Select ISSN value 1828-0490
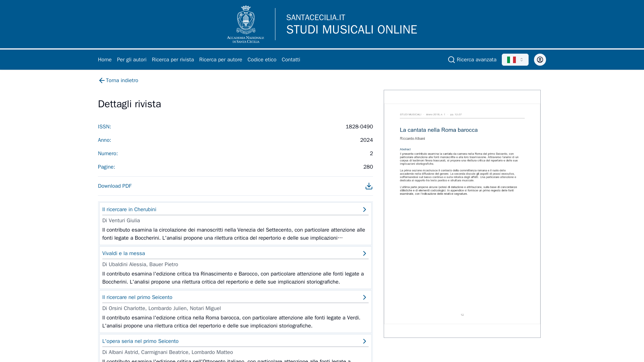Screen dimensions: 644x362 tap(359, 127)
